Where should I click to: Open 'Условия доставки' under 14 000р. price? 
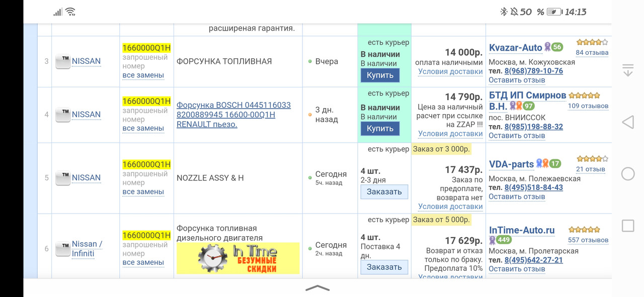pyautogui.click(x=450, y=71)
